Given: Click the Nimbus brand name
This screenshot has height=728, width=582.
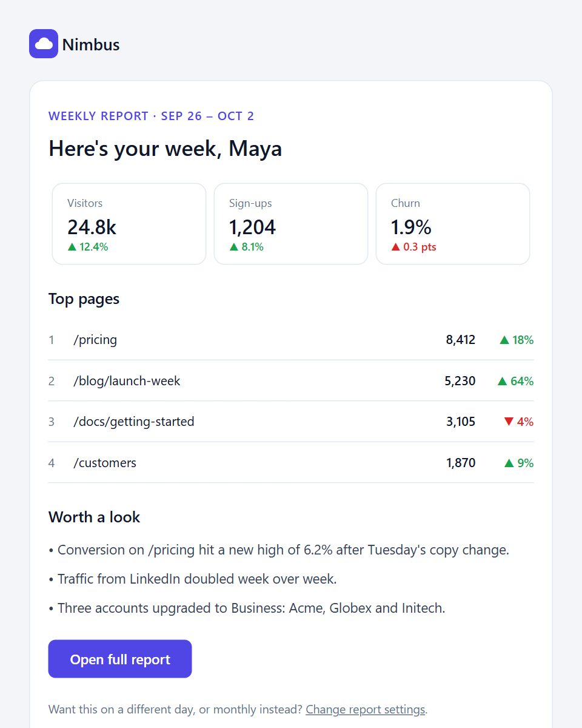Looking at the screenshot, I should pyautogui.click(x=91, y=44).
